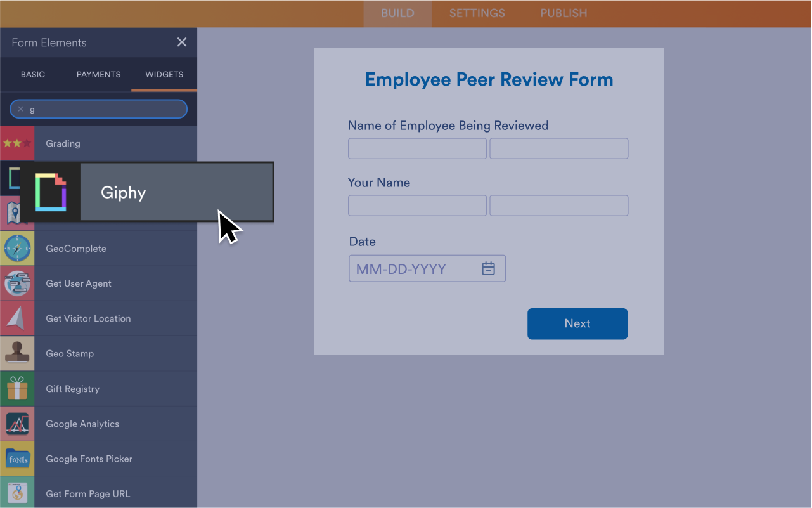Switch to the BASIC elements tab

click(x=33, y=74)
